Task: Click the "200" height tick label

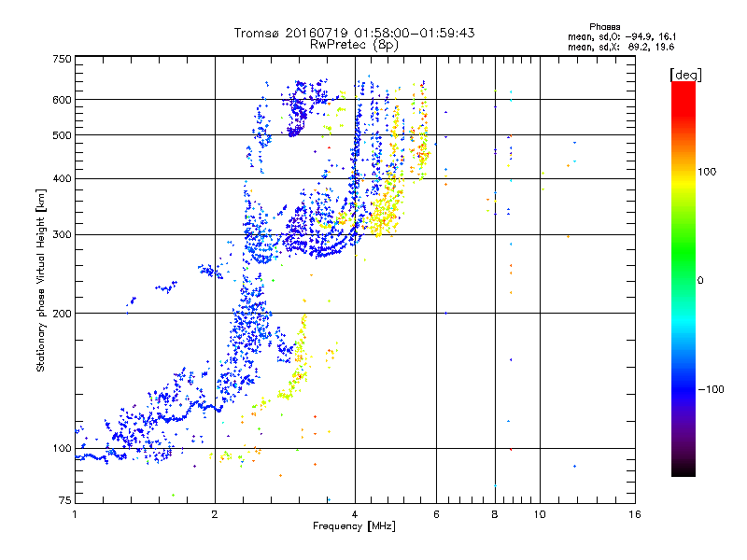Action: click(x=62, y=314)
